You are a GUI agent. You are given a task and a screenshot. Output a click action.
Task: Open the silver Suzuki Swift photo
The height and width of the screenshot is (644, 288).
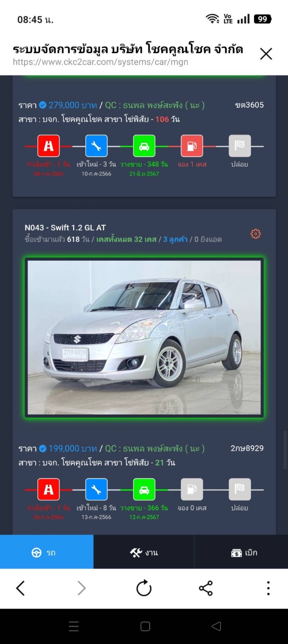pos(144,338)
